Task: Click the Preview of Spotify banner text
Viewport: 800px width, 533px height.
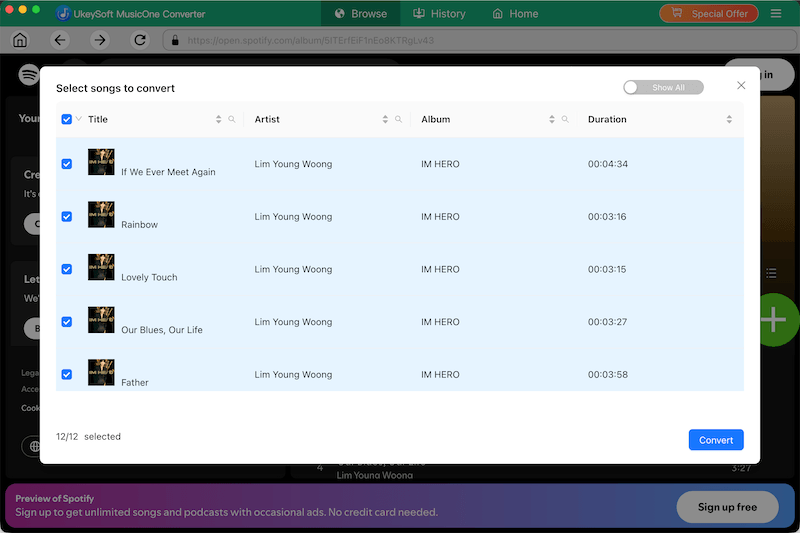Action: [x=55, y=499]
